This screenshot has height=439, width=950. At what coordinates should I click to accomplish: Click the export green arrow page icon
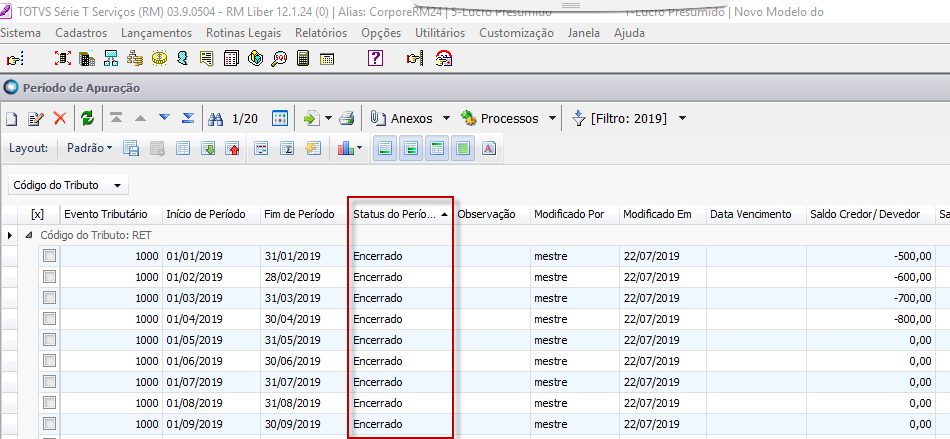point(311,119)
